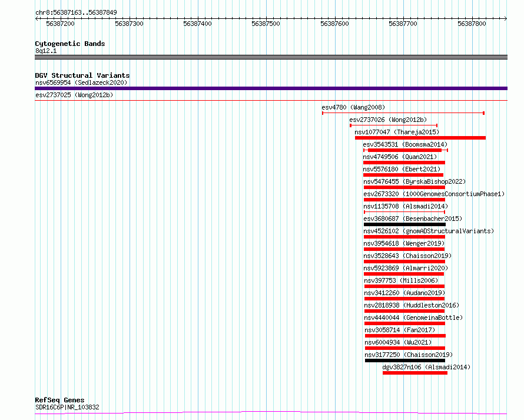Viewport: 524px width, 420px height.
Task: Click the nsv3177250 (Chaisson2019) variant label
Action: coord(409,355)
